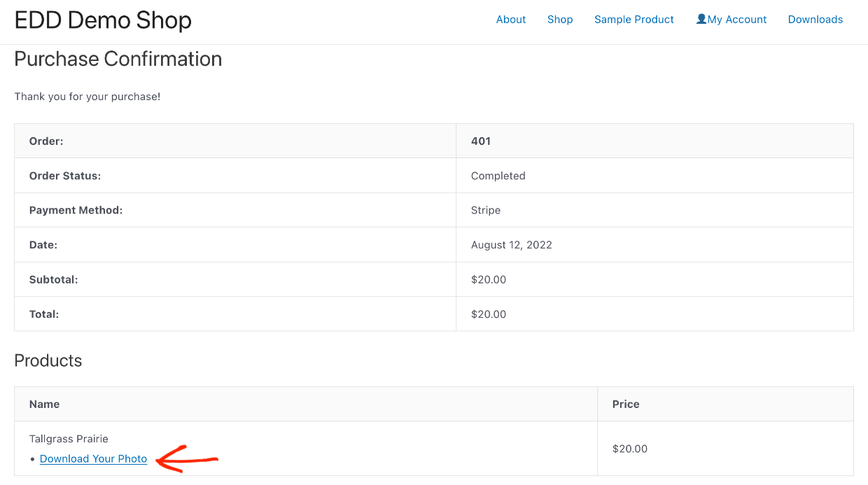Open My Account from the navigation

pyautogui.click(x=736, y=20)
